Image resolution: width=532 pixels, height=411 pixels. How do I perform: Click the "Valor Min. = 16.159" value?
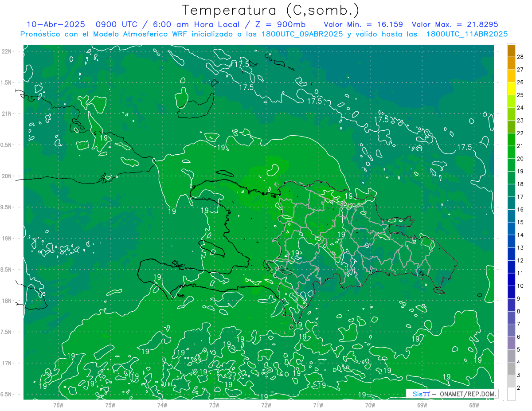[x=363, y=24]
